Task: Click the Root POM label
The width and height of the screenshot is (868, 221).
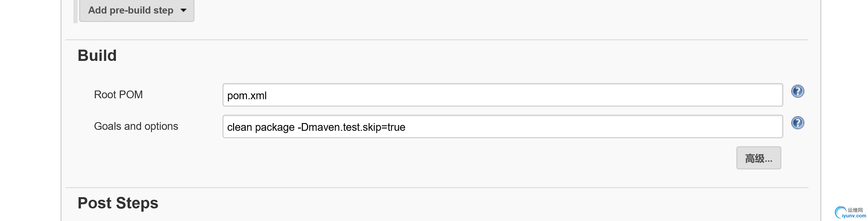Action: tap(118, 95)
